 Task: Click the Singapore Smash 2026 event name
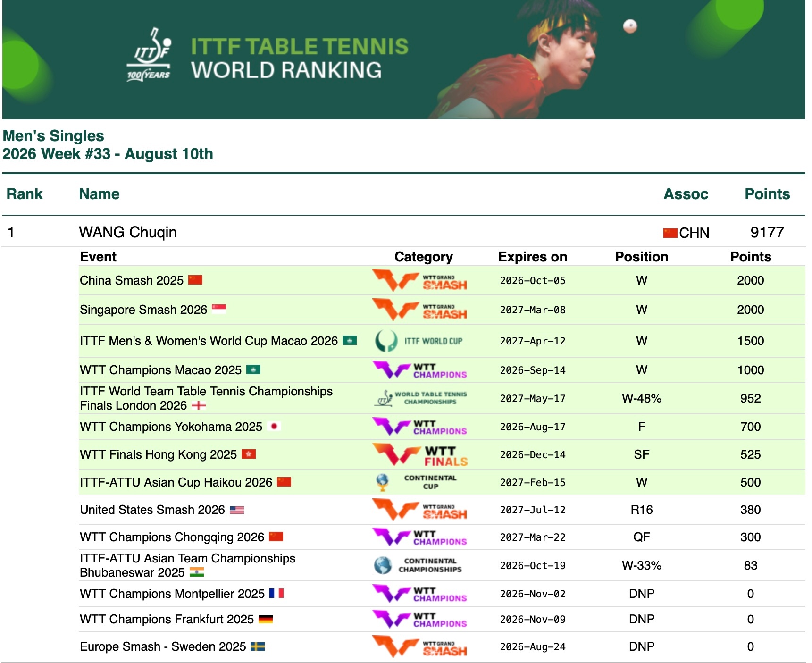click(x=143, y=310)
